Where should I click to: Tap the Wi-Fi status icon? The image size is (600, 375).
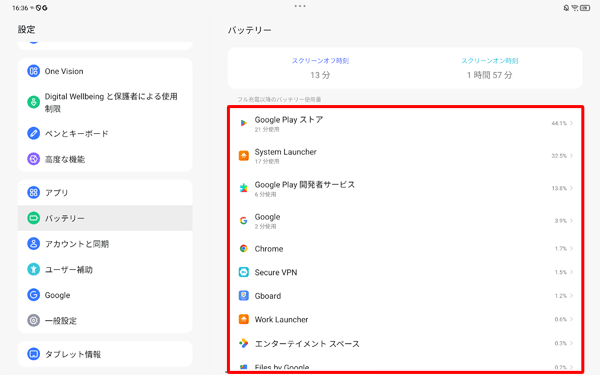pos(575,8)
